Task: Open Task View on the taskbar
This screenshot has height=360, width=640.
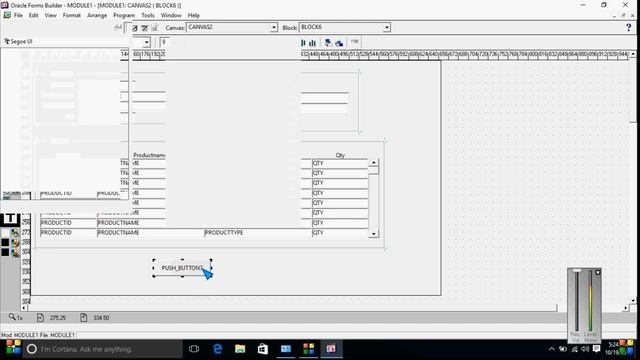Action: pos(194,349)
